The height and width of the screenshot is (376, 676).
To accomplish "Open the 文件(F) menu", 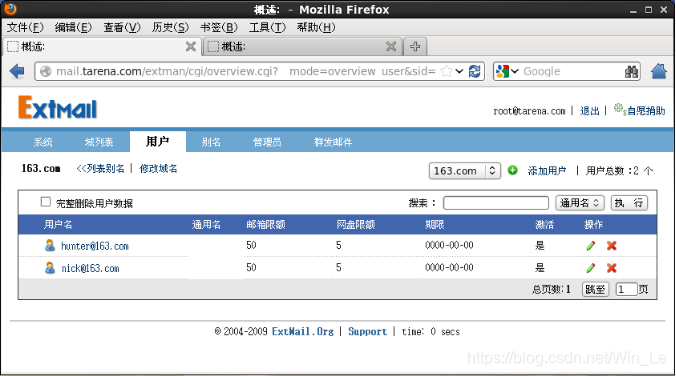I will click(x=25, y=28).
